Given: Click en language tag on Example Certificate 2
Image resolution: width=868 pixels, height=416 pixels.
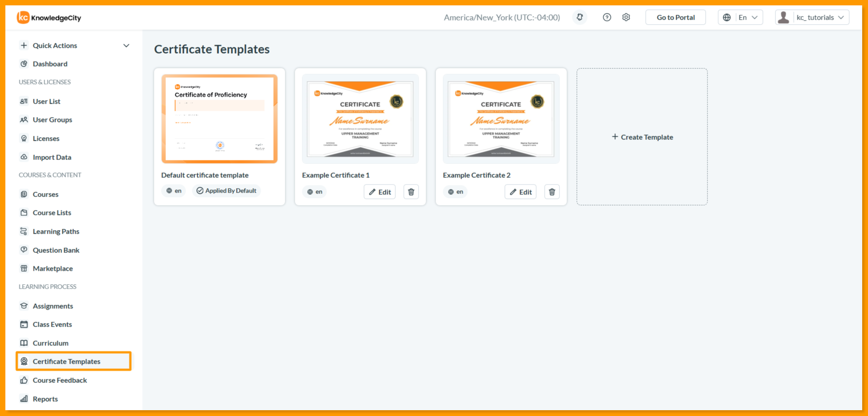Looking at the screenshot, I should (x=455, y=192).
